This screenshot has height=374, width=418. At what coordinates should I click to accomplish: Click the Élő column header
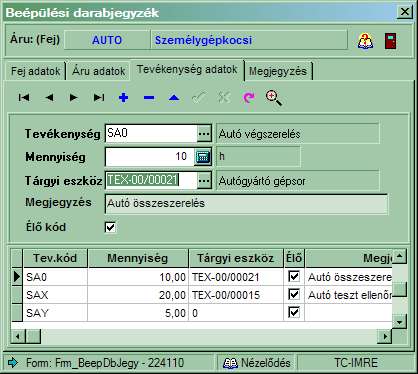294,258
